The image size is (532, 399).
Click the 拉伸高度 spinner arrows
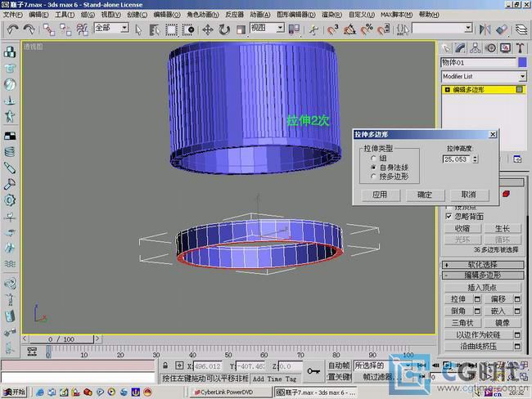475,159
